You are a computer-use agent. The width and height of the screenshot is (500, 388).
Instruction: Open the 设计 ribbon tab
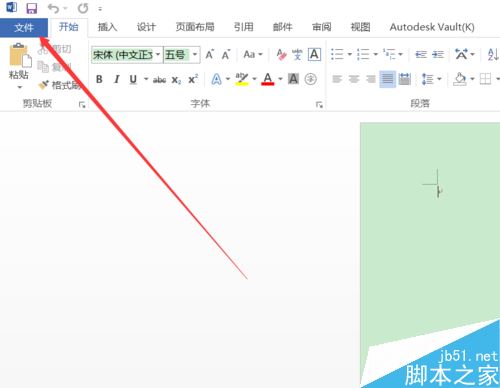tap(146, 27)
